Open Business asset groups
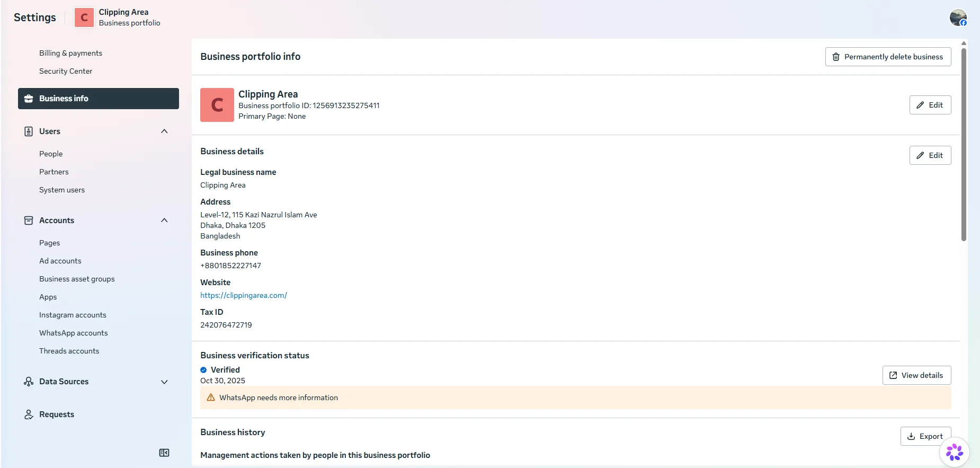 pos(77,279)
